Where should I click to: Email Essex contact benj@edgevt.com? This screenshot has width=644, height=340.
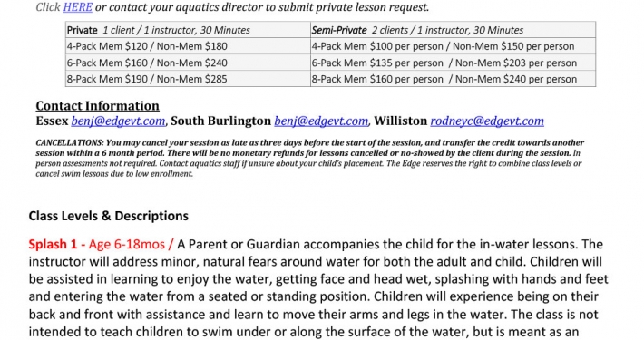pos(118,121)
